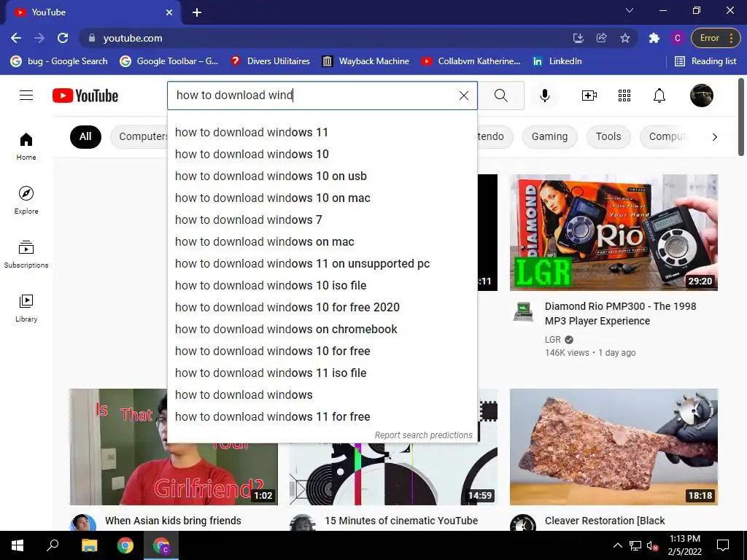The image size is (747, 560).
Task: Open Divers Utilitaires bookmark
Action: pos(270,61)
